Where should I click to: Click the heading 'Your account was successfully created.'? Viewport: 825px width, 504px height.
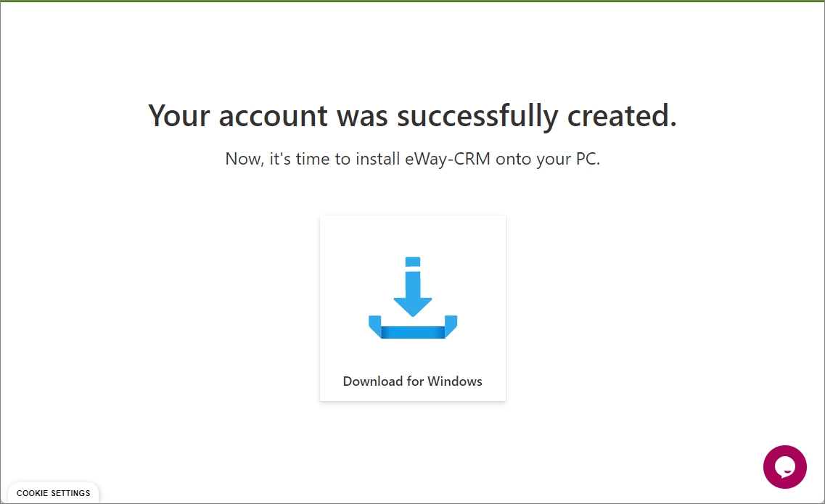(x=412, y=115)
